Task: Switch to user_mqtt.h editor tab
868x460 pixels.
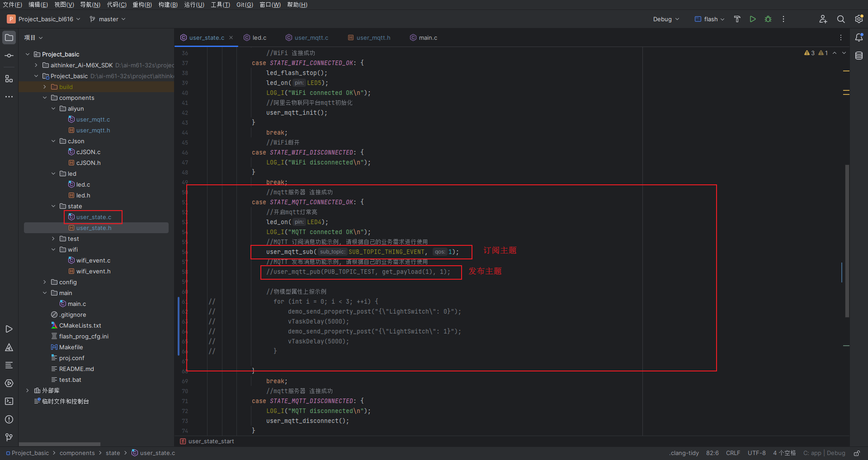Action: point(369,38)
